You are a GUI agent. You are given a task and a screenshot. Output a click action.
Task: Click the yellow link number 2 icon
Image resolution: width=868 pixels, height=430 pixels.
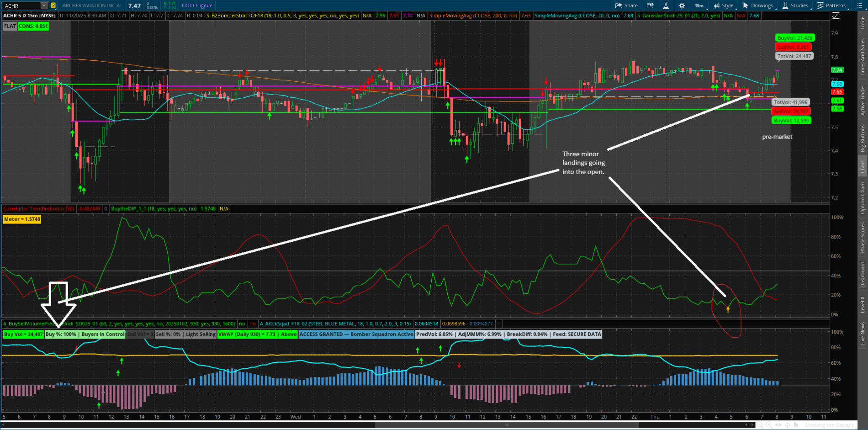pos(53,5)
